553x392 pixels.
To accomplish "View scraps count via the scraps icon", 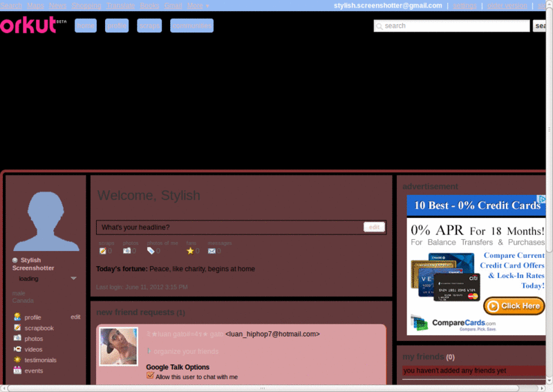I will 102,251.
